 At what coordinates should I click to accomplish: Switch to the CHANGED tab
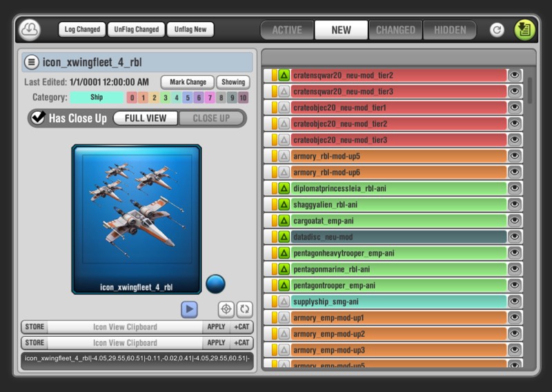395,30
